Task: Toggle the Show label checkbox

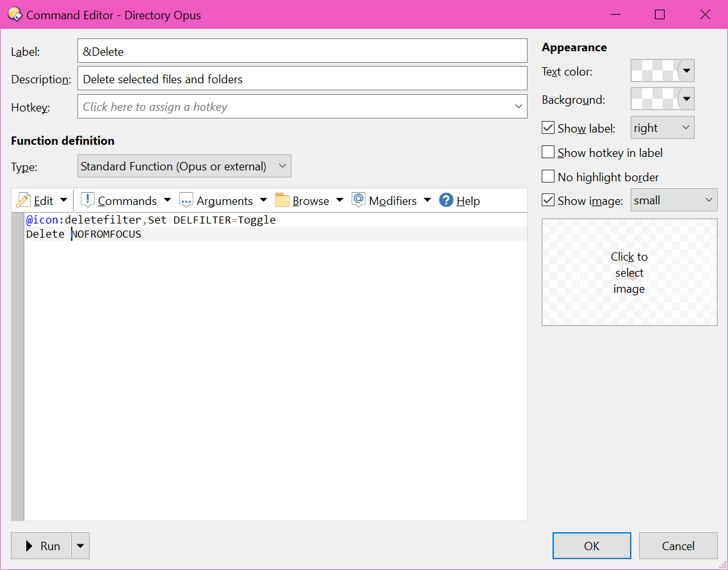Action: click(x=548, y=127)
